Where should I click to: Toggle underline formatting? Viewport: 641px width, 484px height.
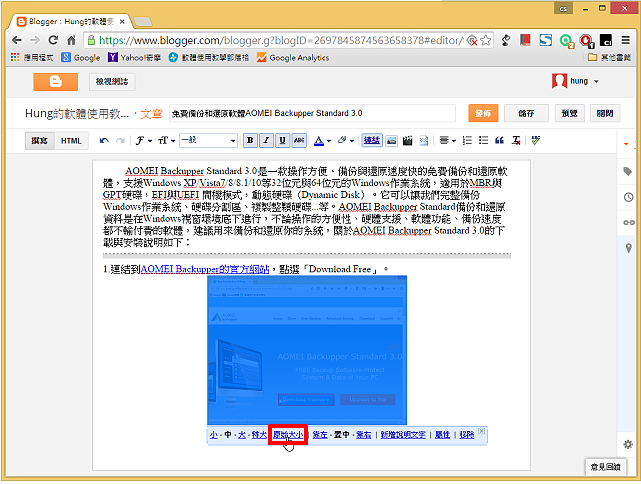[282, 141]
